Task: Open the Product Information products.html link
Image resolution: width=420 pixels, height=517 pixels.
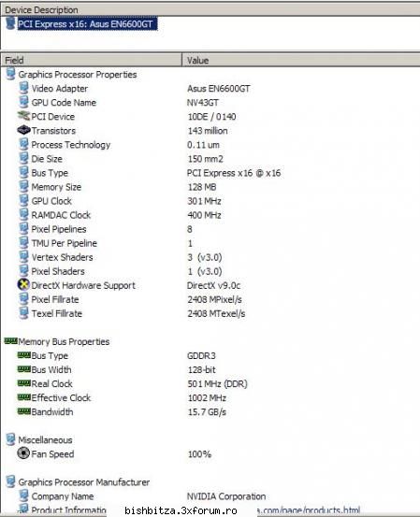Action: [x=308, y=510]
